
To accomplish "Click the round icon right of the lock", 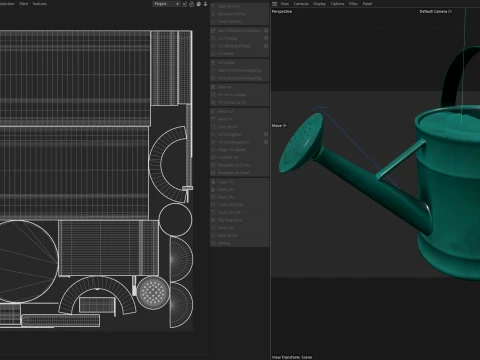I will [x=199, y=4].
